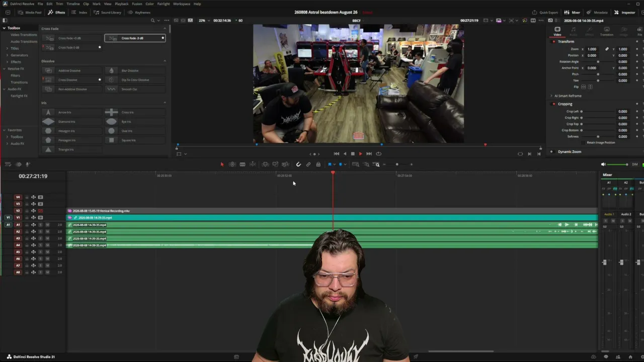Jump to last frame in viewer

(369, 154)
